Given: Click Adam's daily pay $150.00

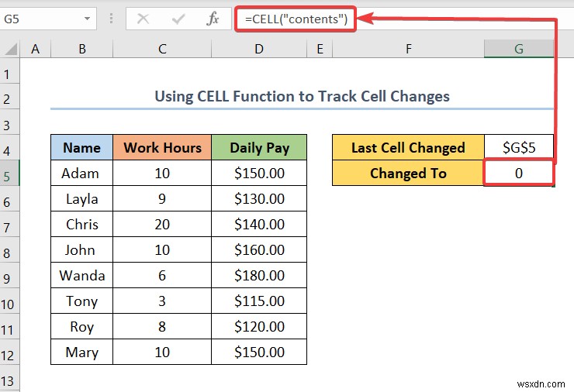Looking at the screenshot, I should coord(259,173).
